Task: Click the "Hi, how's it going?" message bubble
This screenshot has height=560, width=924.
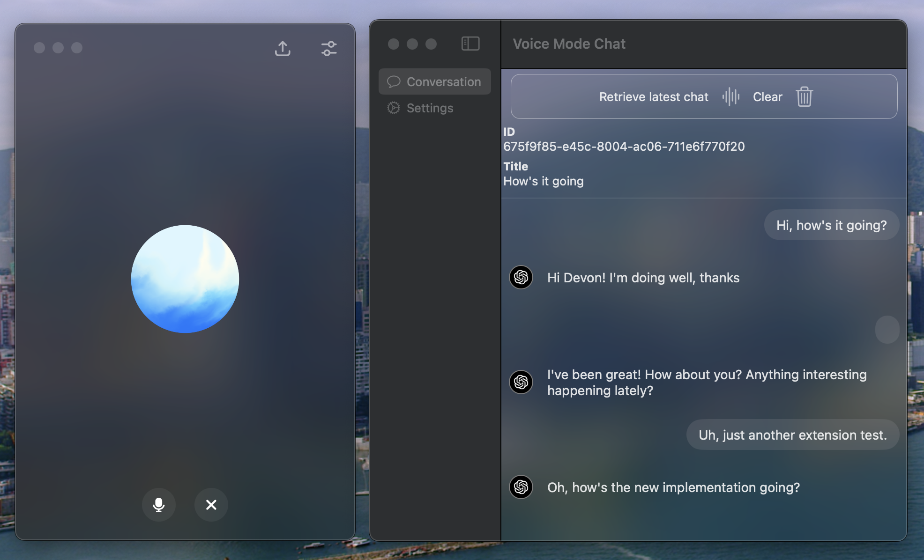Action: [831, 225]
